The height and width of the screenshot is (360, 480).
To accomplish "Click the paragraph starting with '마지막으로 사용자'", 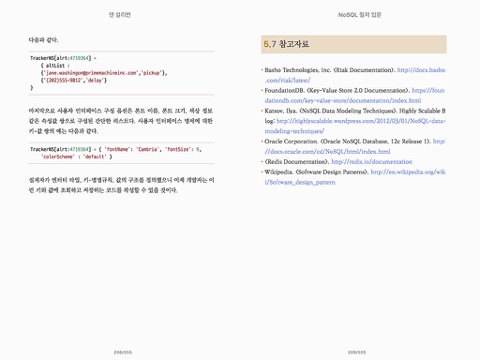I will point(121,121).
